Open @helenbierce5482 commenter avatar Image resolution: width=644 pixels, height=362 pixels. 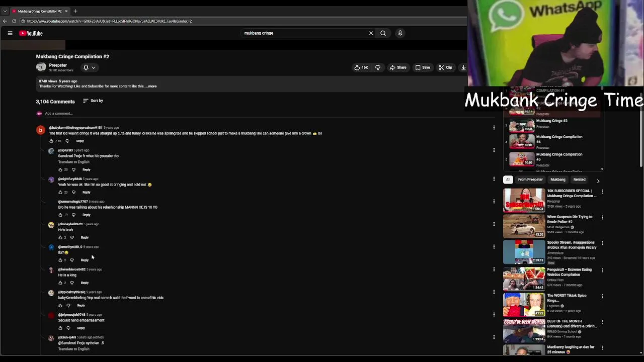tap(51, 270)
